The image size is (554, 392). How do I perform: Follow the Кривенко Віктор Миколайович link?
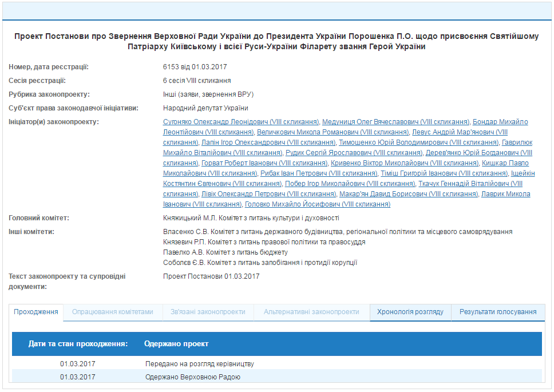(405, 163)
